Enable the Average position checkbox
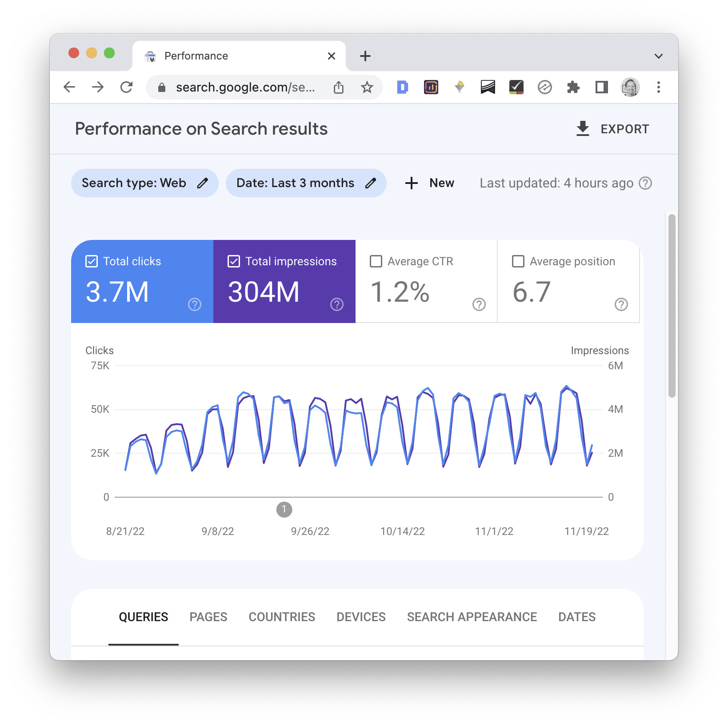Image resolution: width=728 pixels, height=726 pixels. (518, 261)
